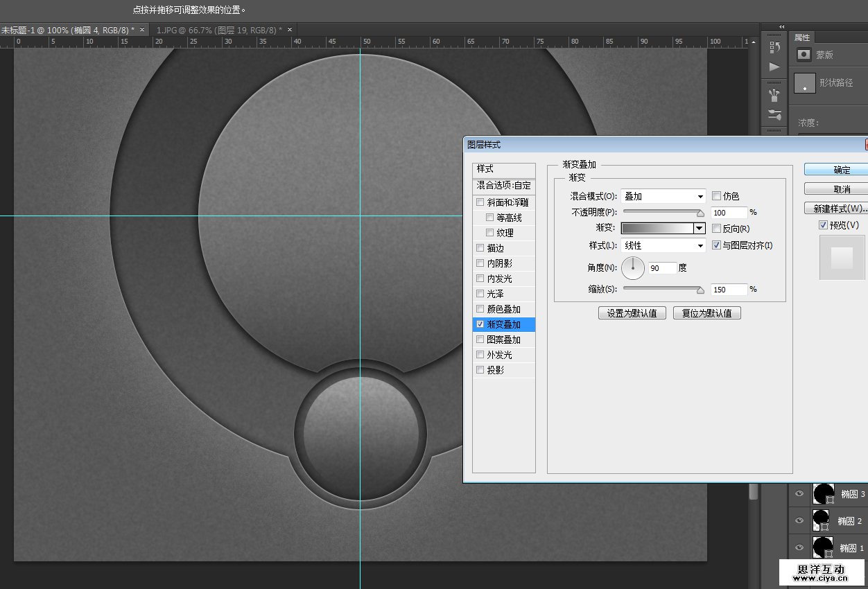Enable the 仿色 dither checkbox
Viewport: 868px width, 589px height.
717,196
